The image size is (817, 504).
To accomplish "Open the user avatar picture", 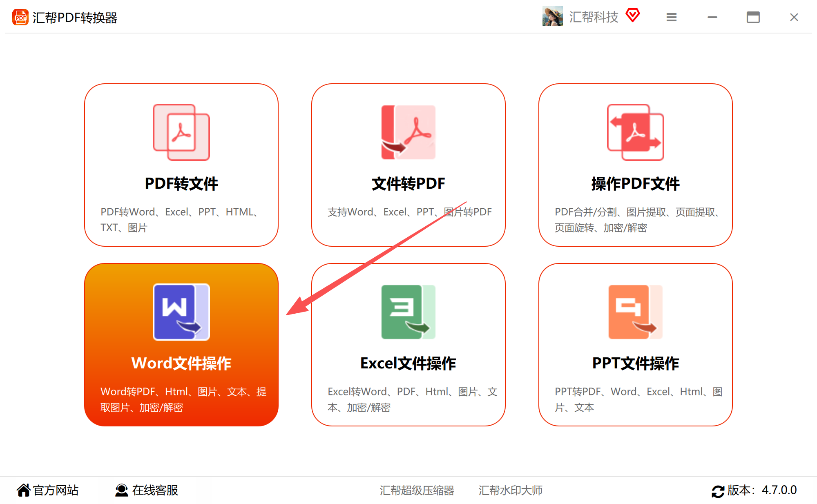I will coord(552,16).
